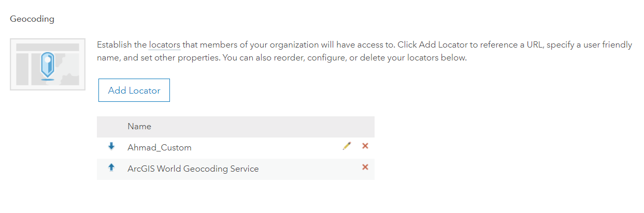Open the underlined locators link
Image resolution: width=644 pixels, height=213 pixels.
165,45
